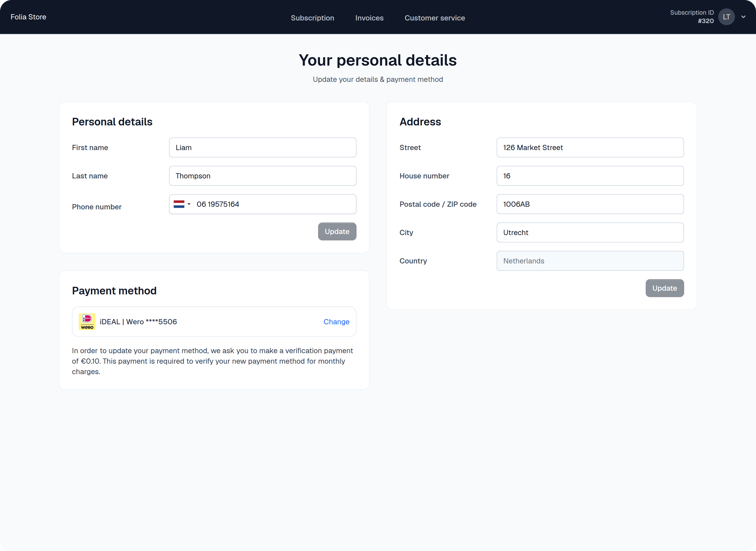Select the Postal code field
Screen dimensions: 756x551
click(590, 204)
